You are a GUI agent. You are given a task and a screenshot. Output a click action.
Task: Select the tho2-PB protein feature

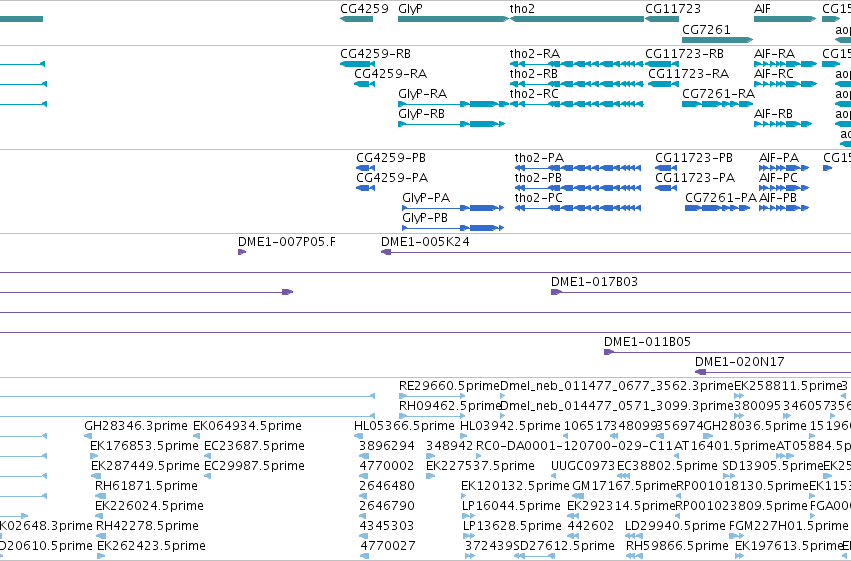click(x=578, y=188)
